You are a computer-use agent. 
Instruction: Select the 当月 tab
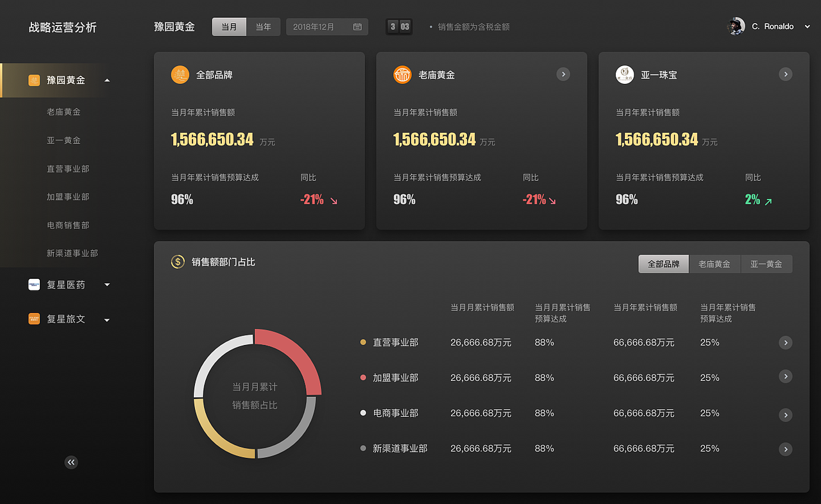point(229,26)
